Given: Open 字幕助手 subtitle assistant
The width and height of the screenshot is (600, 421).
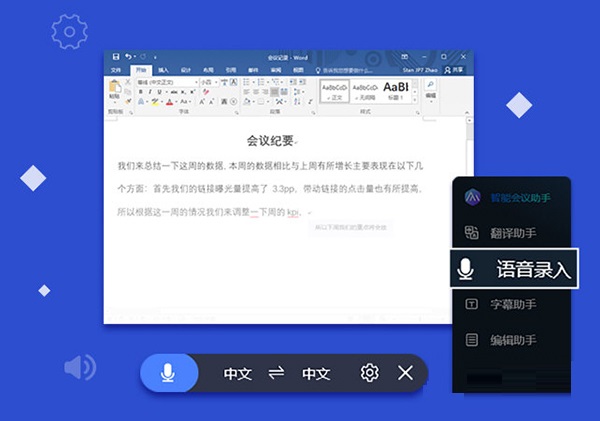Looking at the screenshot, I should coord(512,305).
